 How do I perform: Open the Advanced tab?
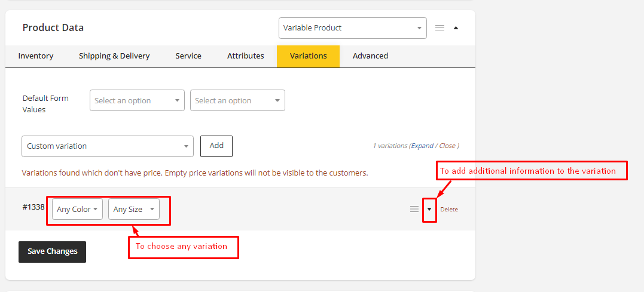coord(370,56)
